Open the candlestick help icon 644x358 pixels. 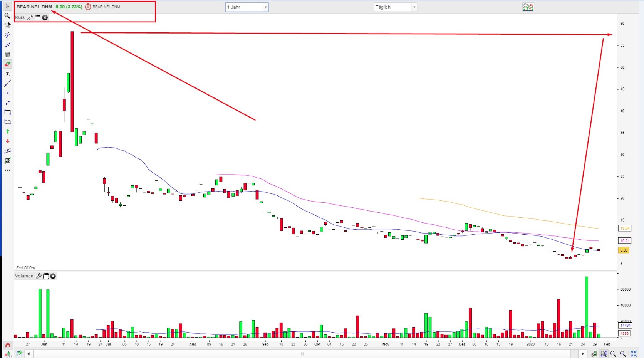click(x=7, y=355)
